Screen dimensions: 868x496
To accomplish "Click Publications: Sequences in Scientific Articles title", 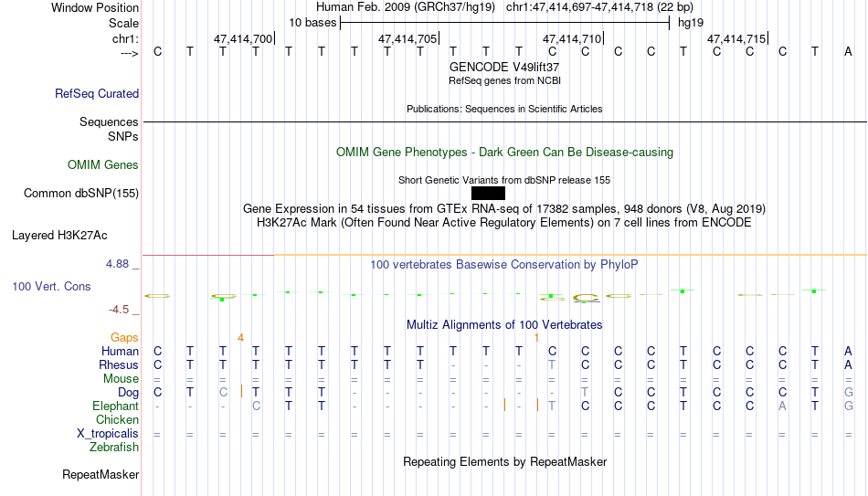I will 504,109.
